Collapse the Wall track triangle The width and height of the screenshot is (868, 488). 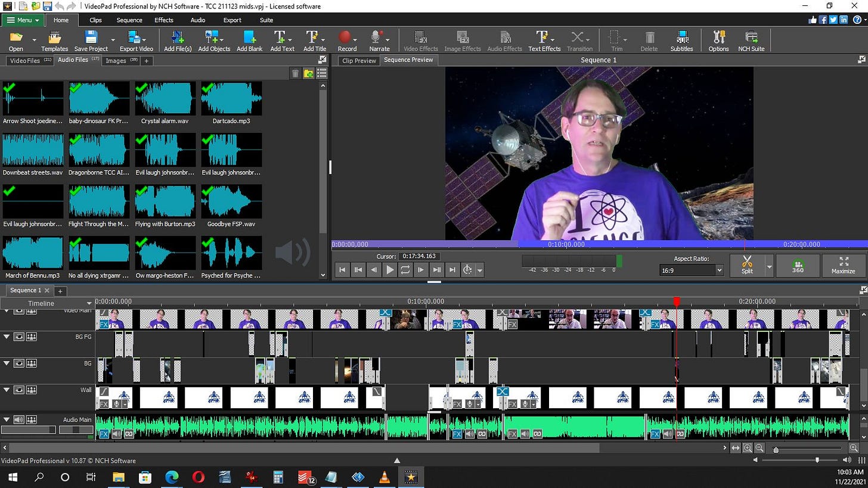(7, 390)
